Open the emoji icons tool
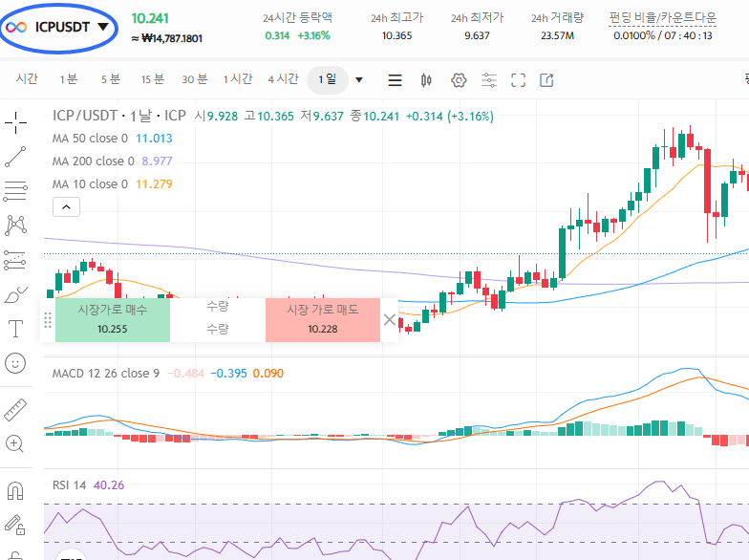 point(15,363)
